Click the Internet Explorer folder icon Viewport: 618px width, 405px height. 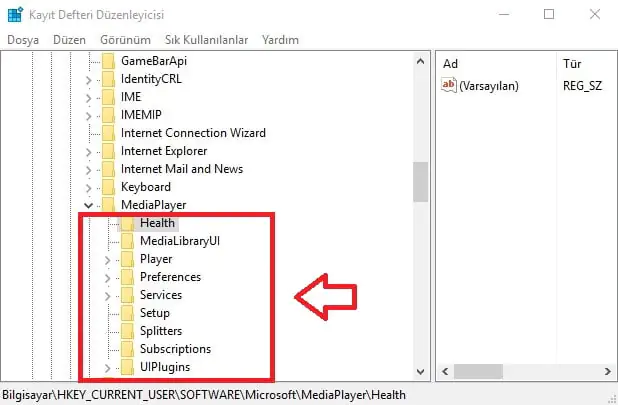point(108,151)
